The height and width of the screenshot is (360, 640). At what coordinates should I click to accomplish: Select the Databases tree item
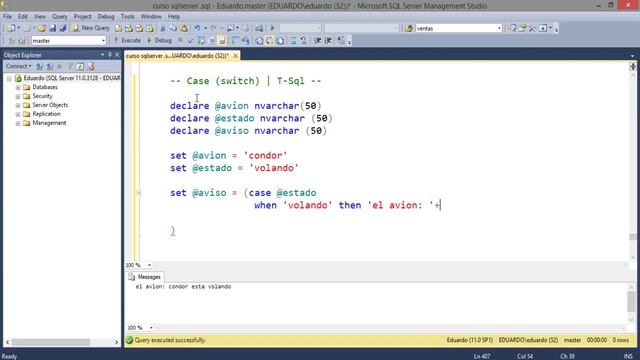[45, 87]
